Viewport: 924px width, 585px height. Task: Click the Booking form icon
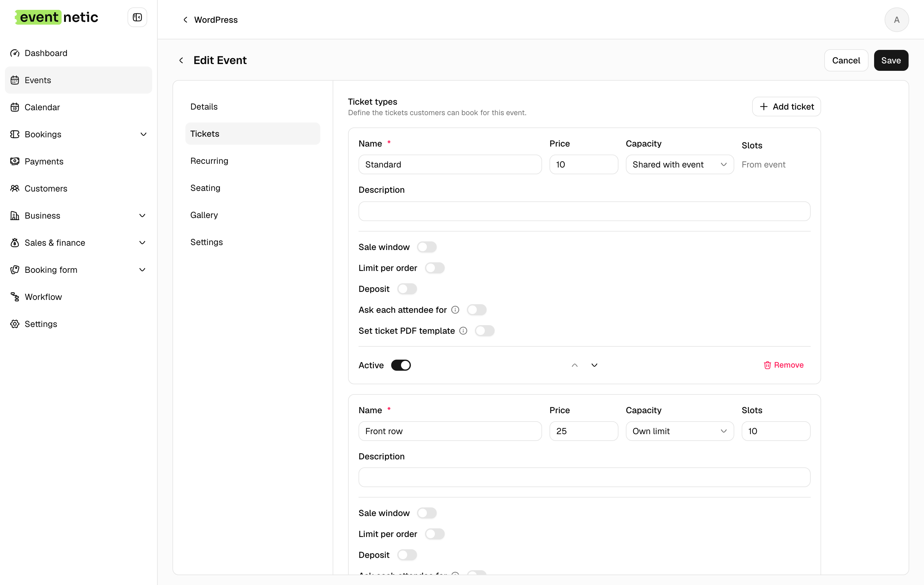tap(14, 270)
